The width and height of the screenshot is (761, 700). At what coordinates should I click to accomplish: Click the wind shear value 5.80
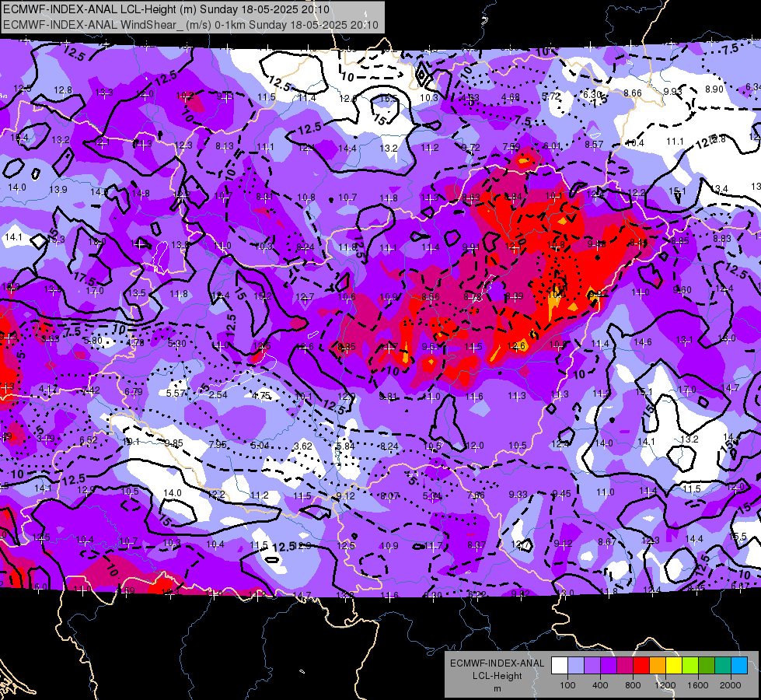(93, 341)
